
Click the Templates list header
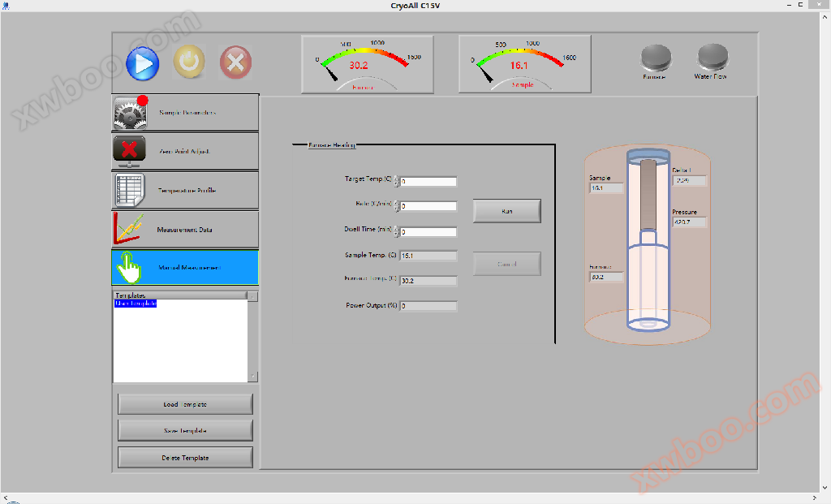click(179, 295)
